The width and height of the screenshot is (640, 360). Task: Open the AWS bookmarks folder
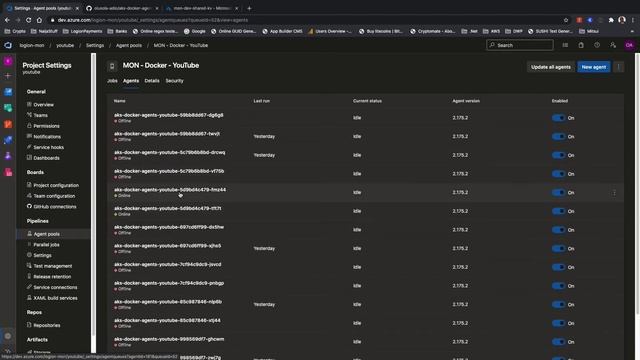(491, 31)
